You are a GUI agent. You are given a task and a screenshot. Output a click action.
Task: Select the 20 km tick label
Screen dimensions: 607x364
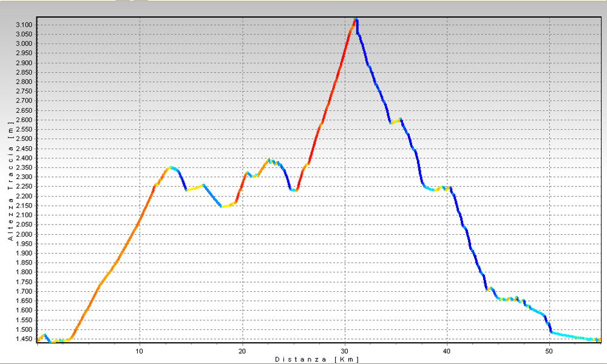pyautogui.click(x=242, y=351)
